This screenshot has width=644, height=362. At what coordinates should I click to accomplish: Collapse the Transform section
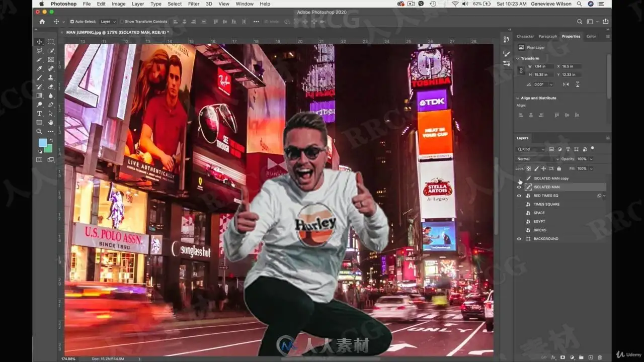518,58
